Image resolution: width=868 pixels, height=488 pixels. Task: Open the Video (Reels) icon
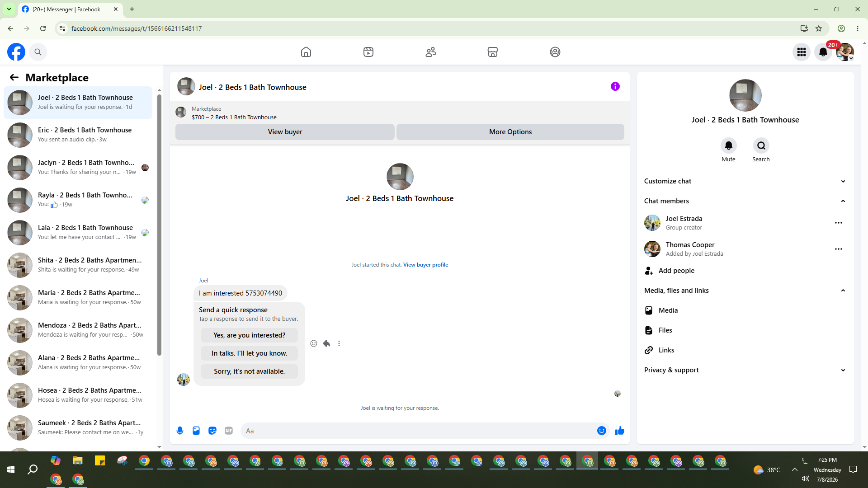tap(368, 52)
